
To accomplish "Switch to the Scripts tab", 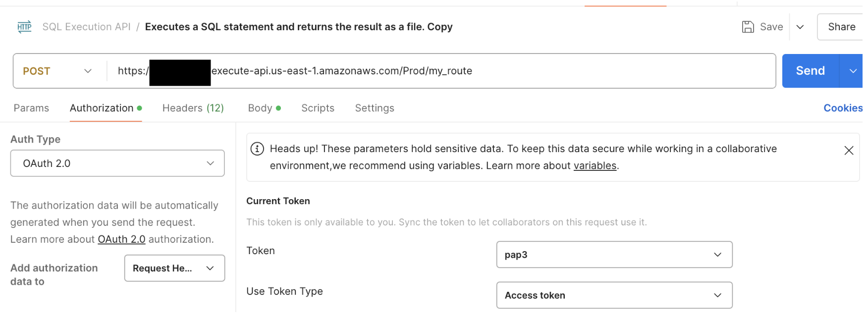I will point(318,108).
